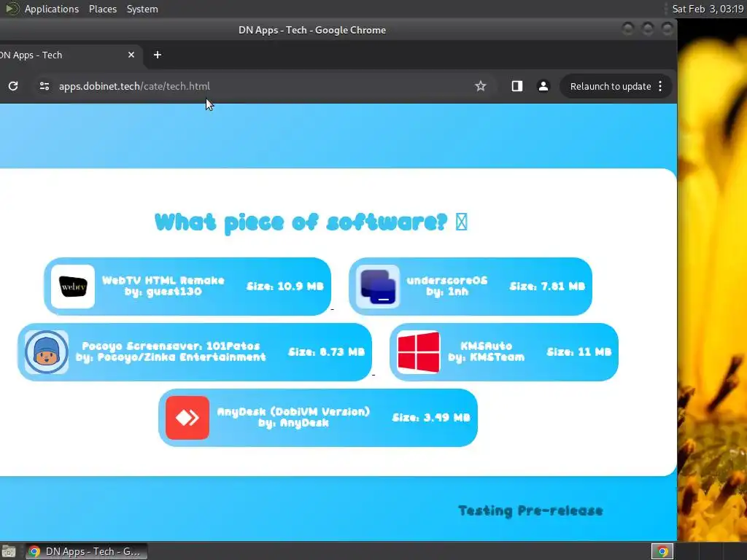Screen dimensions: 747x560
Task: Open Pocoyo Screensaver: 101Patos link
Action: (x=194, y=352)
